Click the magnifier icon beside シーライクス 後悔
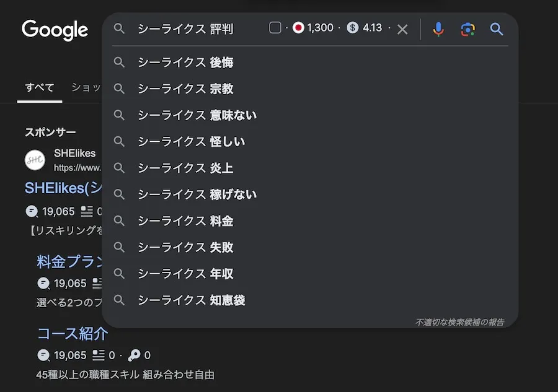Viewport: 558px width, 392px height. [x=119, y=63]
